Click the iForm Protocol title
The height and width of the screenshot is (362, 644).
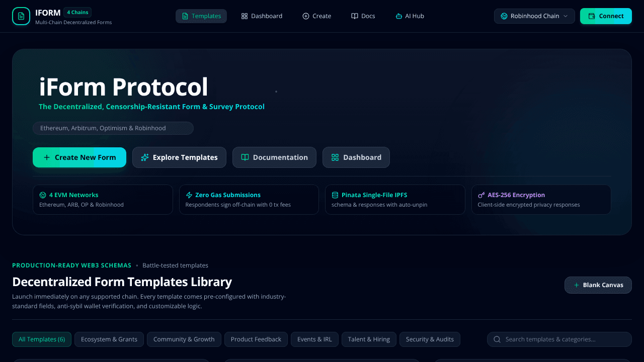(123, 87)
